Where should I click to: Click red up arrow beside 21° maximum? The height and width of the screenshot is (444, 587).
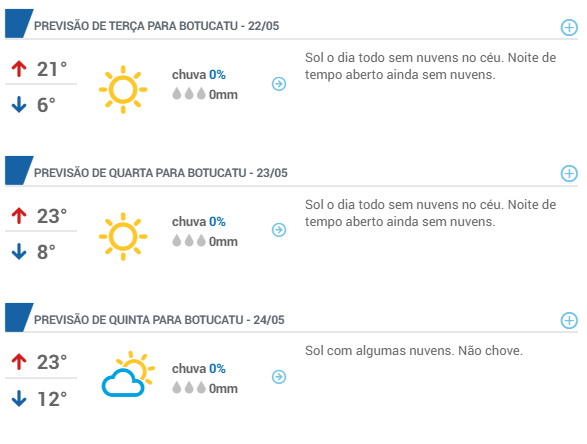pos(19,69)
